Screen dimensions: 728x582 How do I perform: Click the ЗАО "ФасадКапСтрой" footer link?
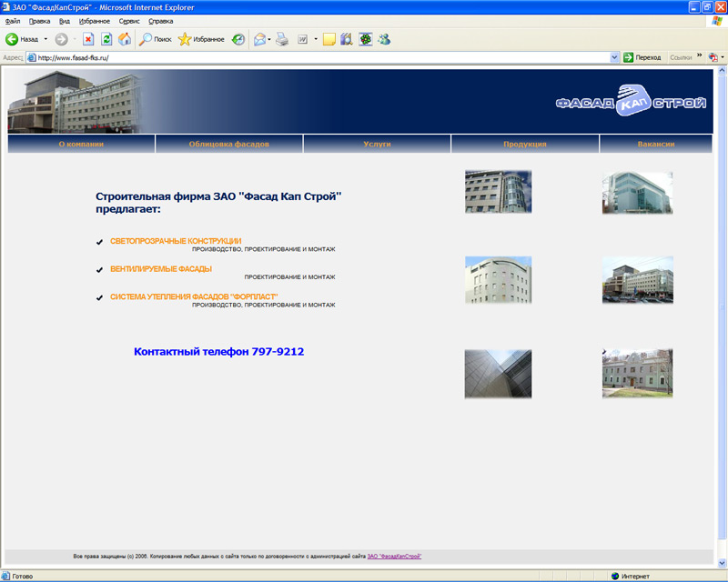click(x=394, y=556)
